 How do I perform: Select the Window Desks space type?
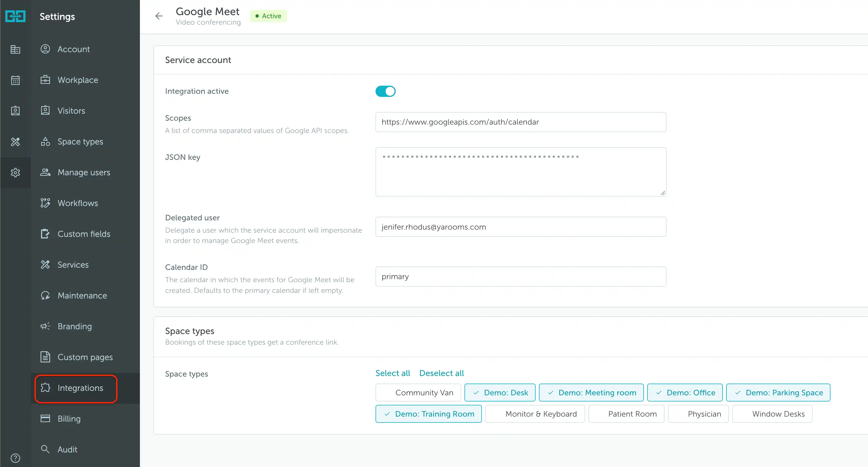[x=772, y=414]
